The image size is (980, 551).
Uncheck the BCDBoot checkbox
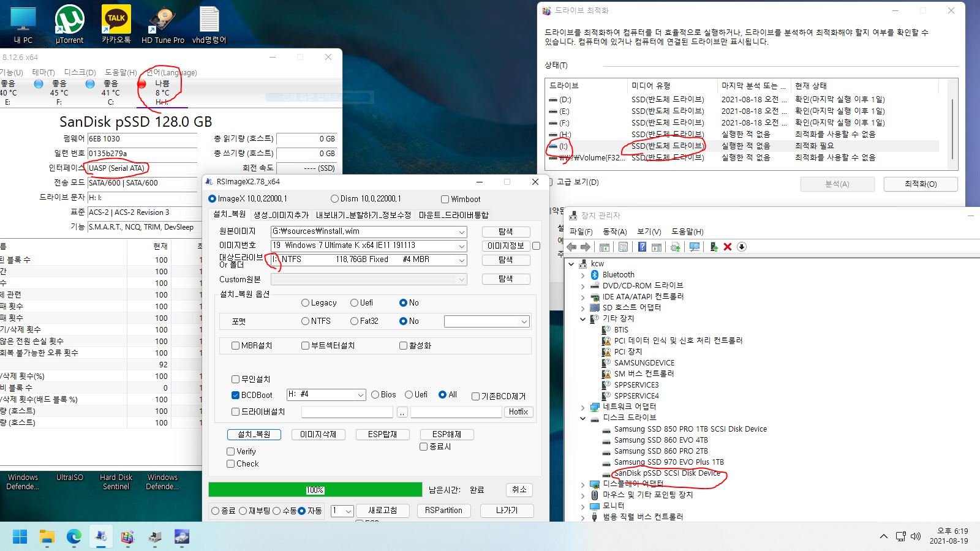click(x=235, y=395)
